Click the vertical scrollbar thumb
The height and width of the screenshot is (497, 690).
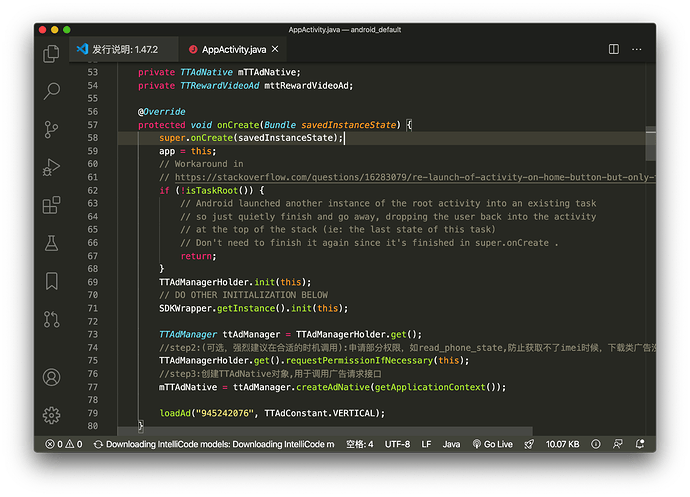click(x=650, y=144)
